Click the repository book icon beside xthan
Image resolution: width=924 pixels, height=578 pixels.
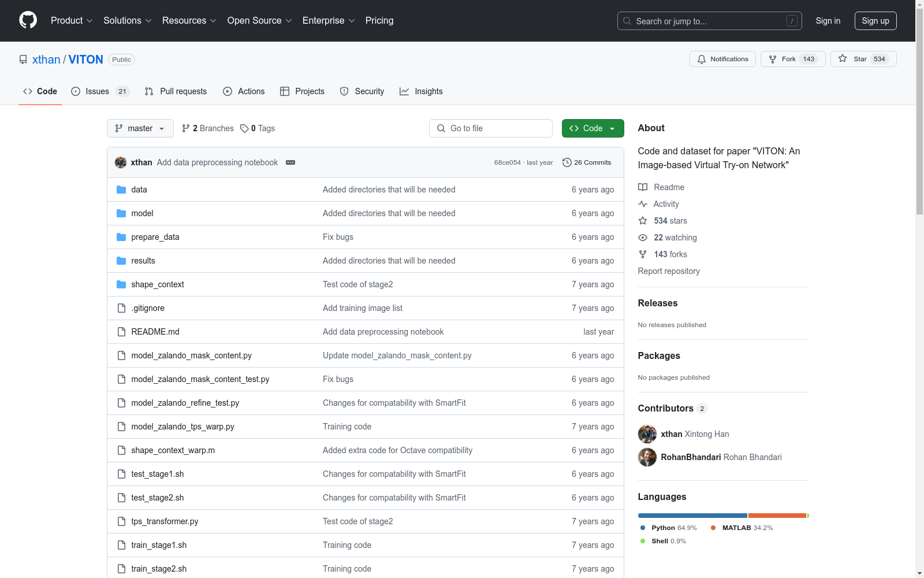pyautogui.click(x=23, y=60)
